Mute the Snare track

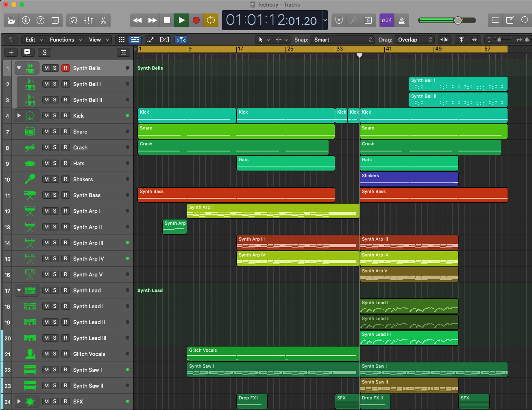(x=46, y=132)
